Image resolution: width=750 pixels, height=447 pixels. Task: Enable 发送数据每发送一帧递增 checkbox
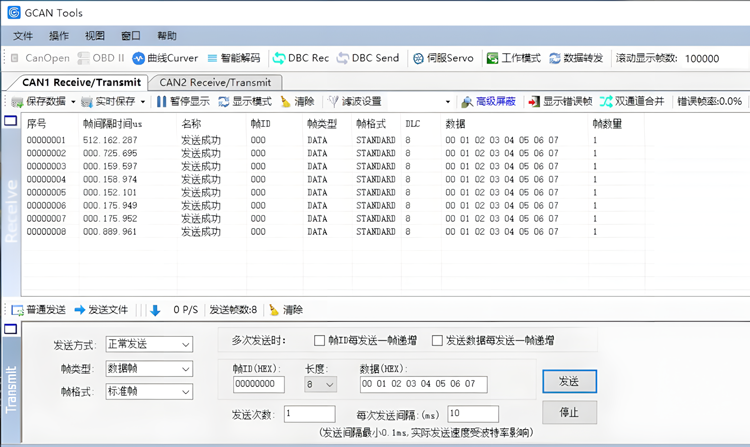click(x=437, y=341)
